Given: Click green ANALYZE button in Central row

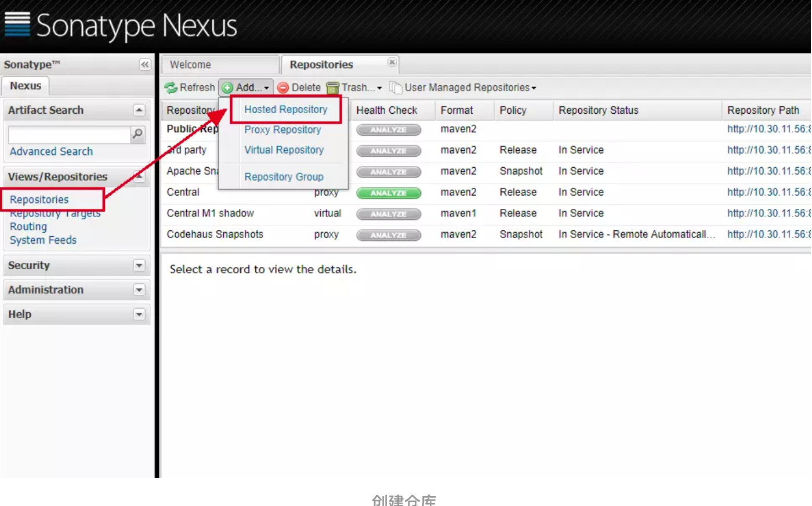Looking at the screenshot, I should click(389, 193).
